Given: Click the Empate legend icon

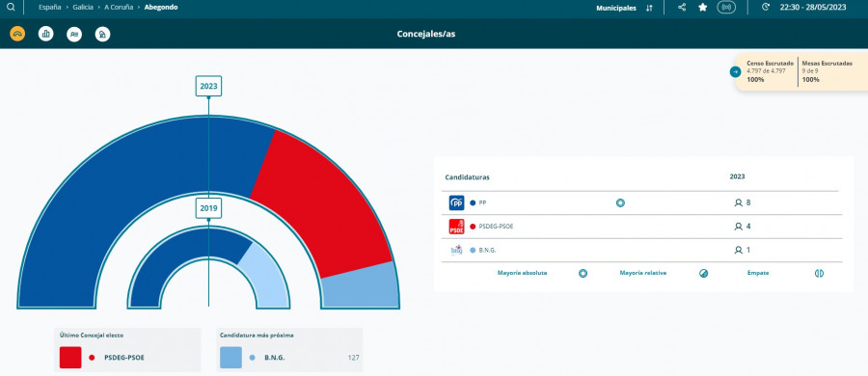Looking at the screenshot, I should click(x=819, y=273).
